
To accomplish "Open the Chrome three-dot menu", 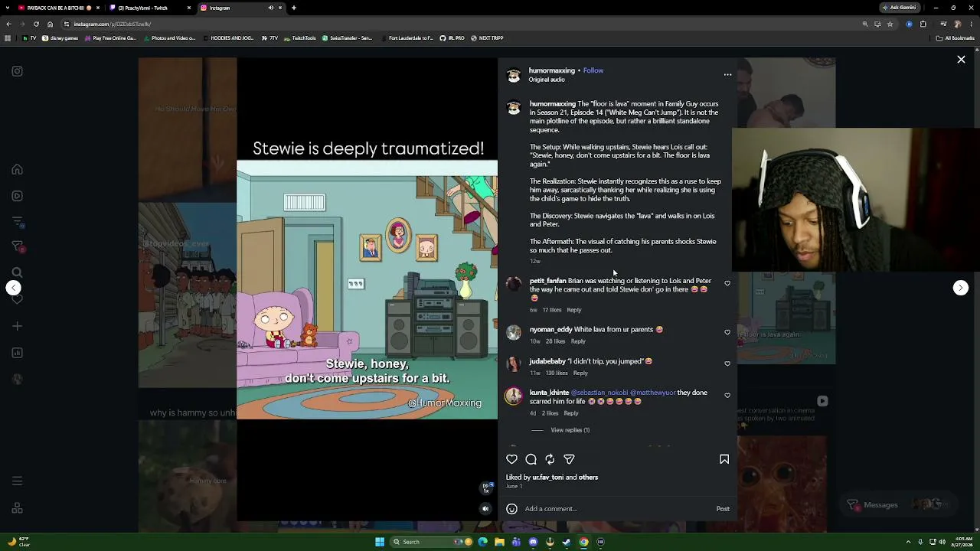I will (x=971, y=24).
